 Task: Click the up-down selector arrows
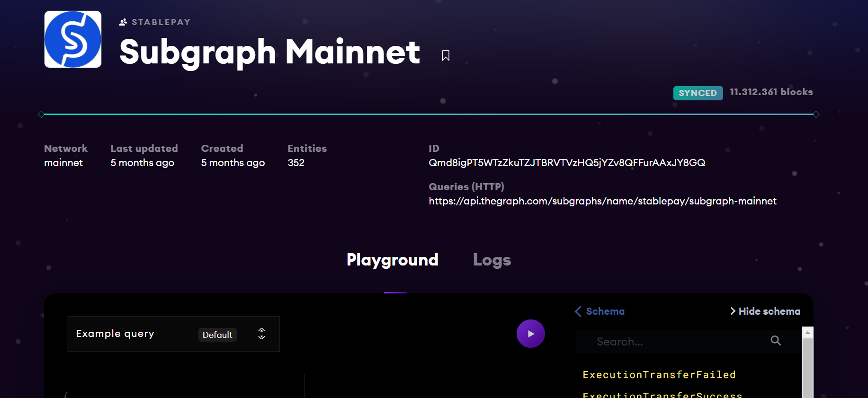point(261,334)
